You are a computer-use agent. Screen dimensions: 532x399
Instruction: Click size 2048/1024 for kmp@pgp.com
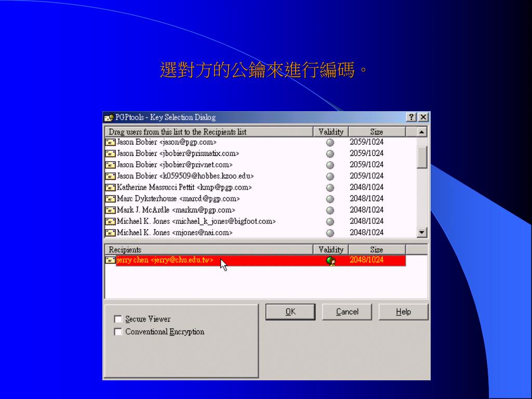(x=367, y=187)
